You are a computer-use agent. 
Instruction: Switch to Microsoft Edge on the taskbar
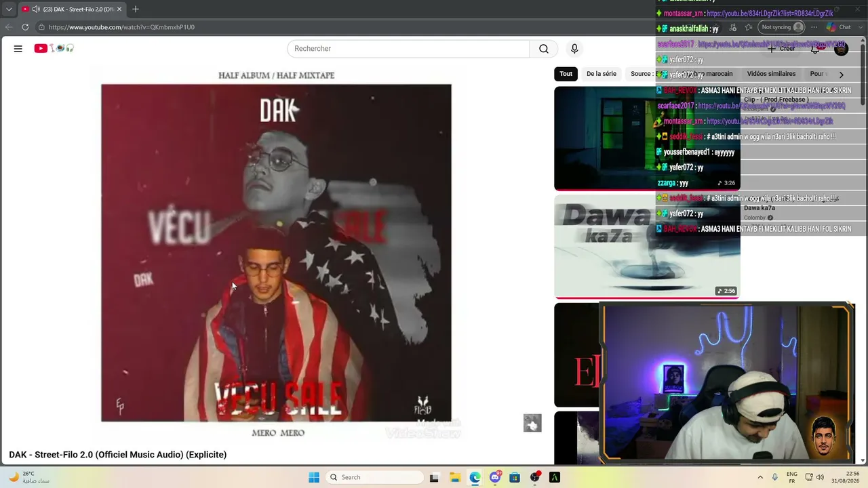[475, 477]
